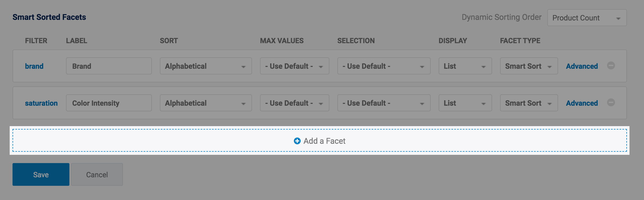Open the Sort dropdown for saturation
Viewport: 644px width, 200px height.
[206, 103]
